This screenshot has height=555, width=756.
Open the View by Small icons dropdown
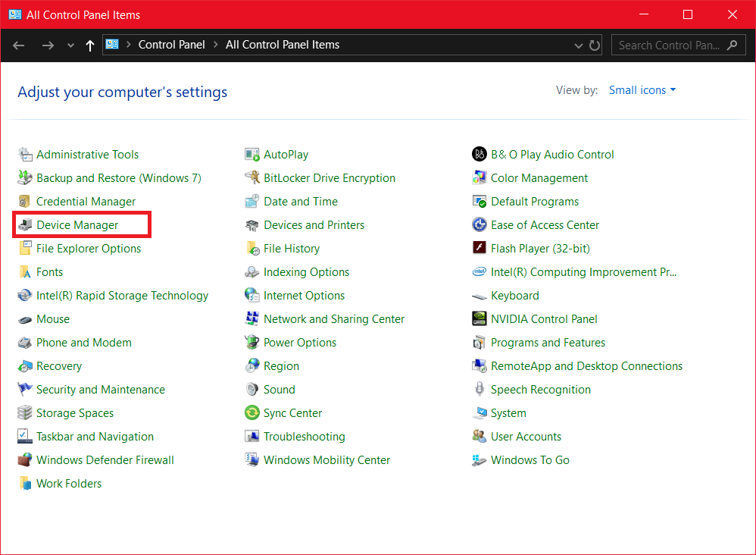tap(642, 90)
